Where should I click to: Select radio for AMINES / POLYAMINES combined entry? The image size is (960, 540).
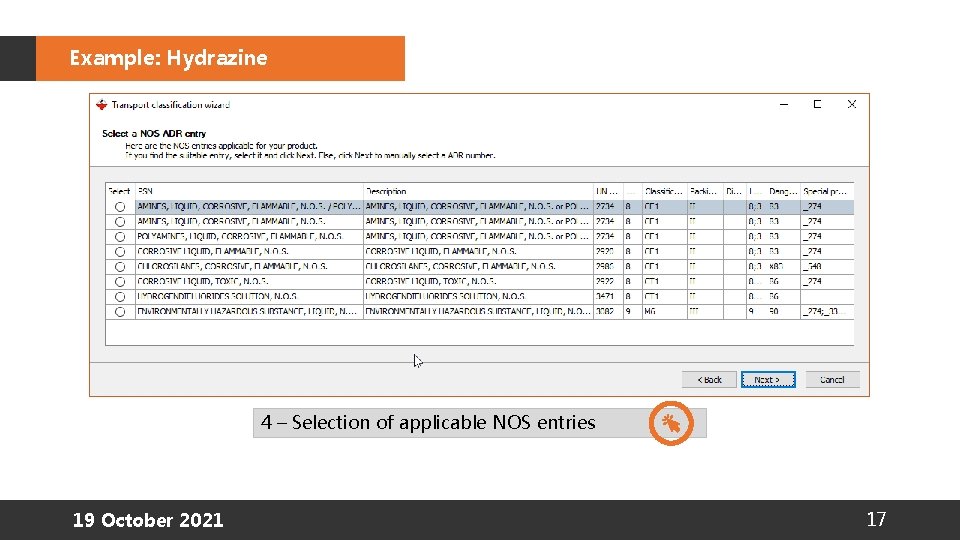coord(120,207)
